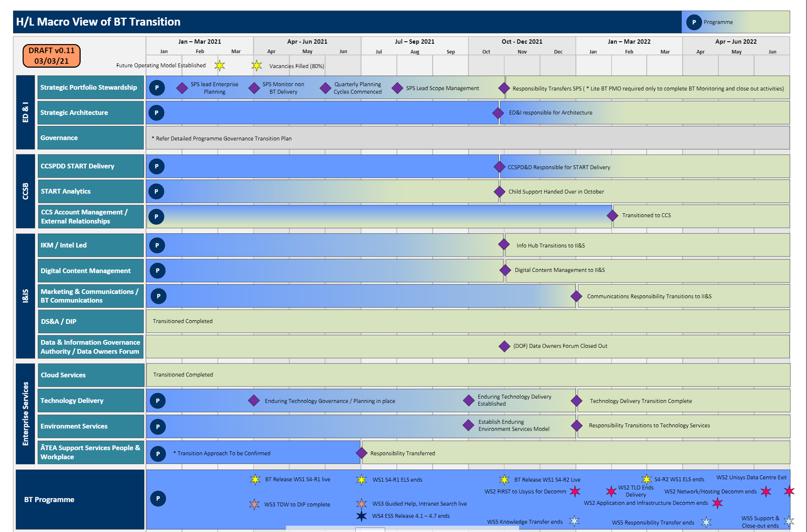Click the dark blue star beside WS4 ESS Release
The image size is (807, 532).
tap(361, 516)
